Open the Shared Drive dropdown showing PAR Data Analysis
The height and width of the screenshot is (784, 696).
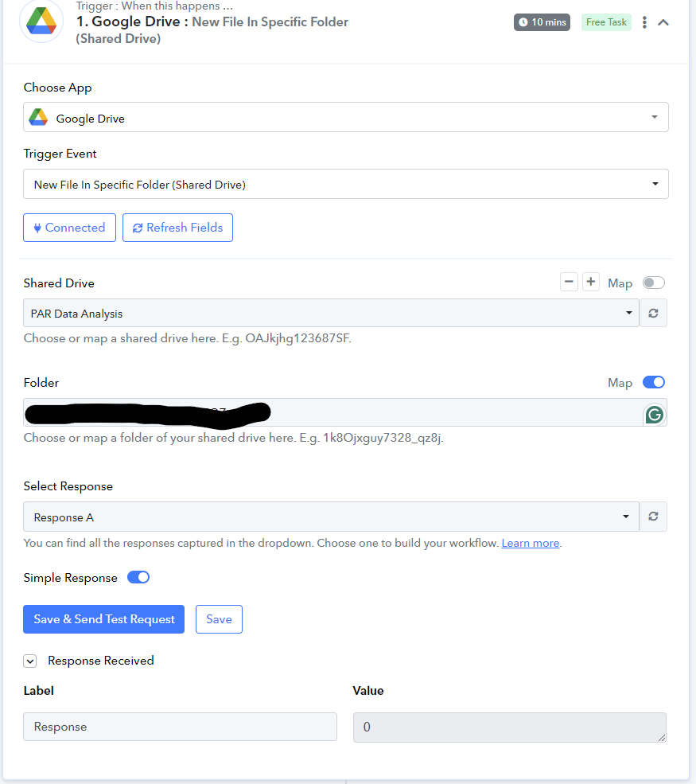[x=331, y=313]
